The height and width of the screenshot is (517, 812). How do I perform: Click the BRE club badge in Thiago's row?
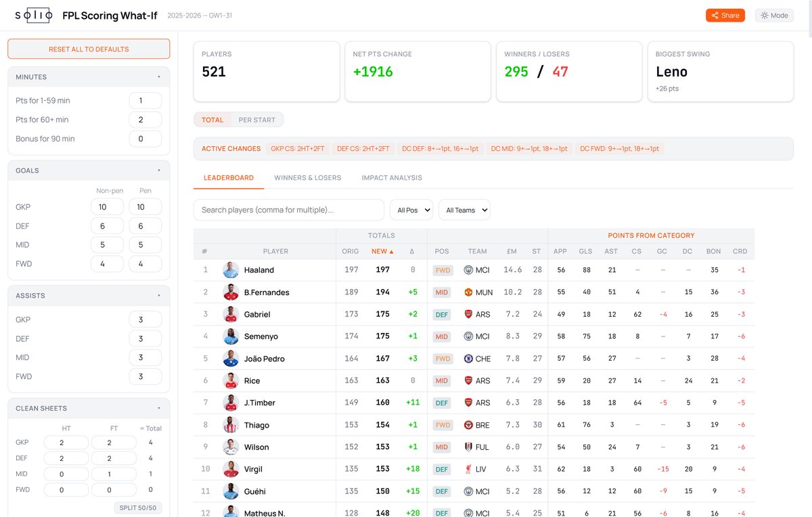pyautogui.click(x=468, y=425)
